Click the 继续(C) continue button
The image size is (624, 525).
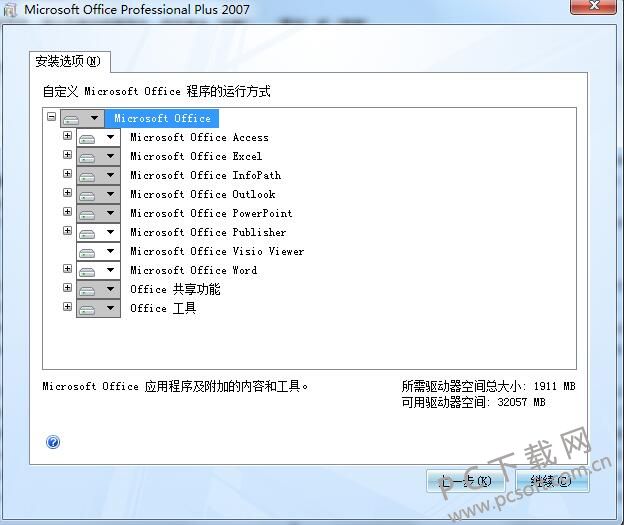pyautogui.click(x=552, y=481)
